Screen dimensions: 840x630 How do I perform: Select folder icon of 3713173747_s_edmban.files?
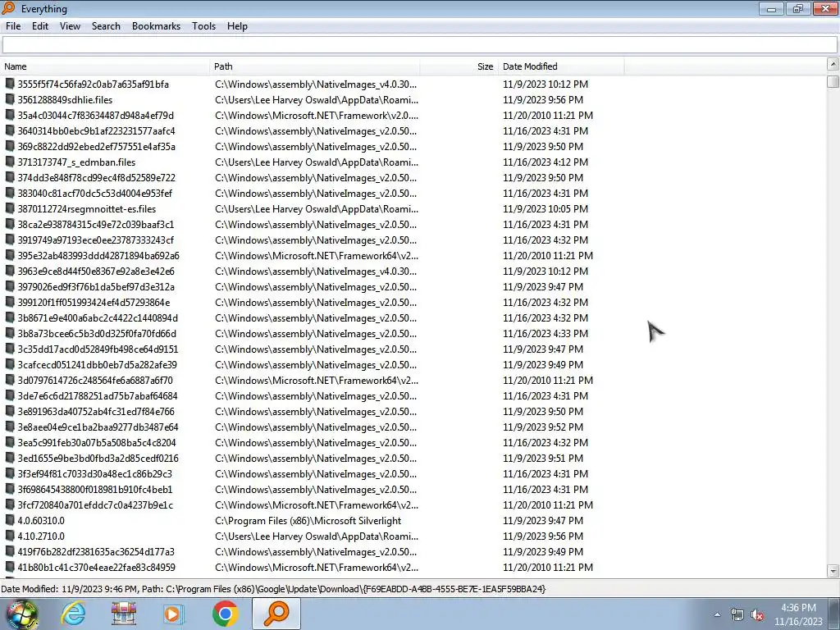10,162
